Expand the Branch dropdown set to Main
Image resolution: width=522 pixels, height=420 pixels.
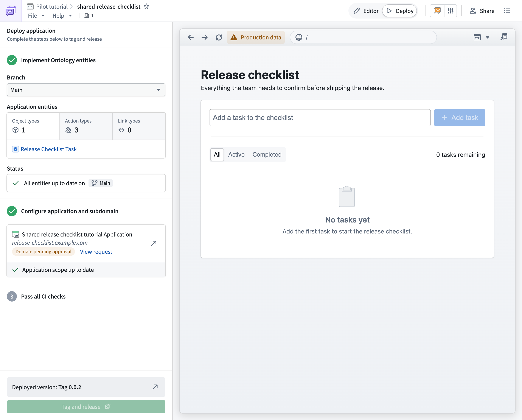[x=86, y=90]
